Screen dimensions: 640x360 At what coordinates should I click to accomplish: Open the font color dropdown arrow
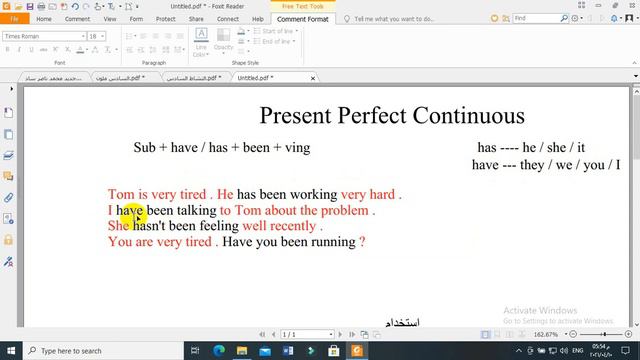[x=87, y=50]
